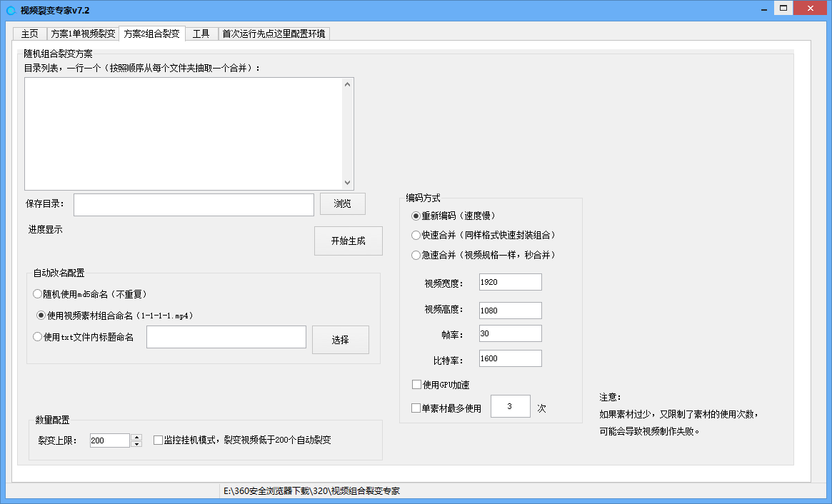This screenshot has height=504, width=832.
Task: Tick the 单素材最多使用 checkbox
Action: [416, 408]
